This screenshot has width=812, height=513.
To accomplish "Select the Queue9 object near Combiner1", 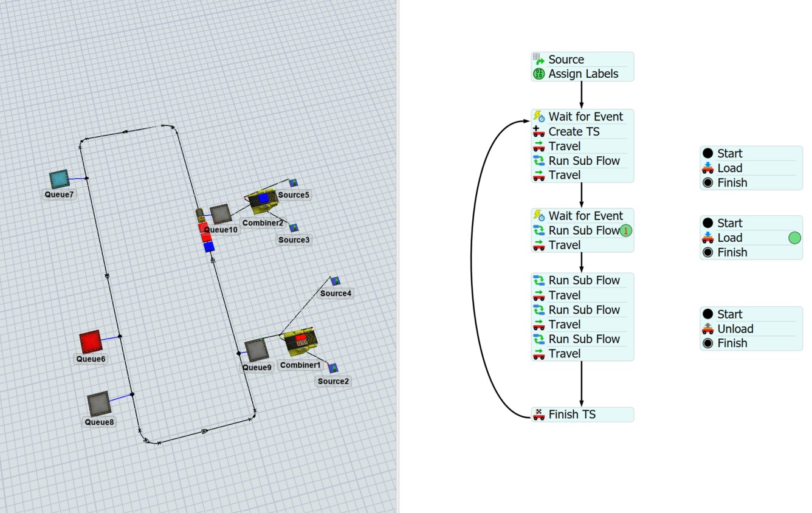I will coord(256,350).
